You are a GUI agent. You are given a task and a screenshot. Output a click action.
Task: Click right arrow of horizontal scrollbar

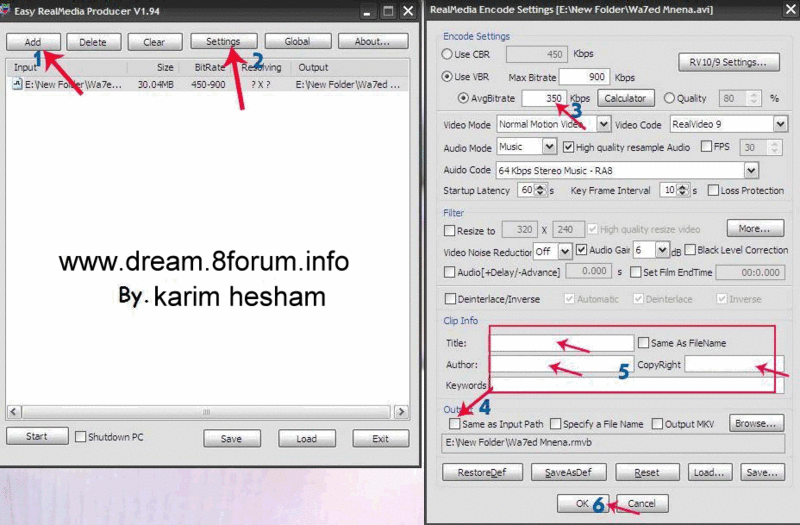(x=402, y=411)
